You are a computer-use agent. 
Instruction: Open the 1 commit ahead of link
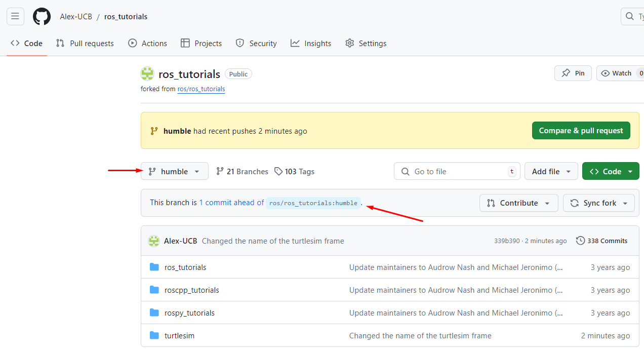pos(231,203)
